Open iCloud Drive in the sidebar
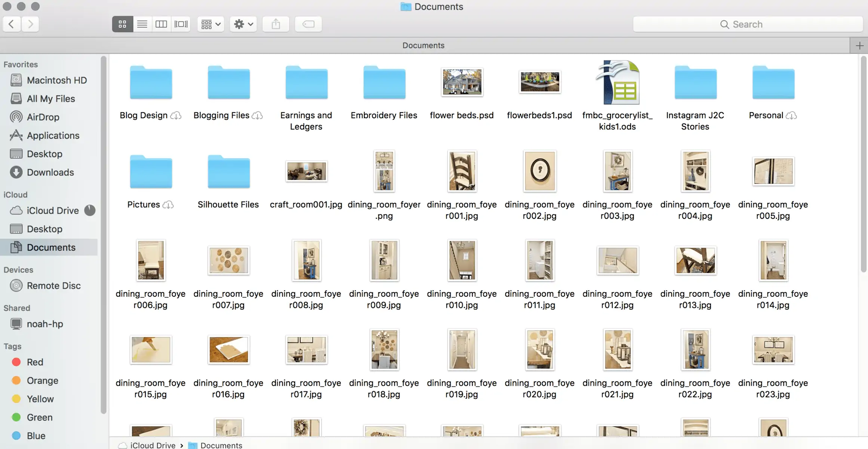Screen dimensions: 868x449 49,210
